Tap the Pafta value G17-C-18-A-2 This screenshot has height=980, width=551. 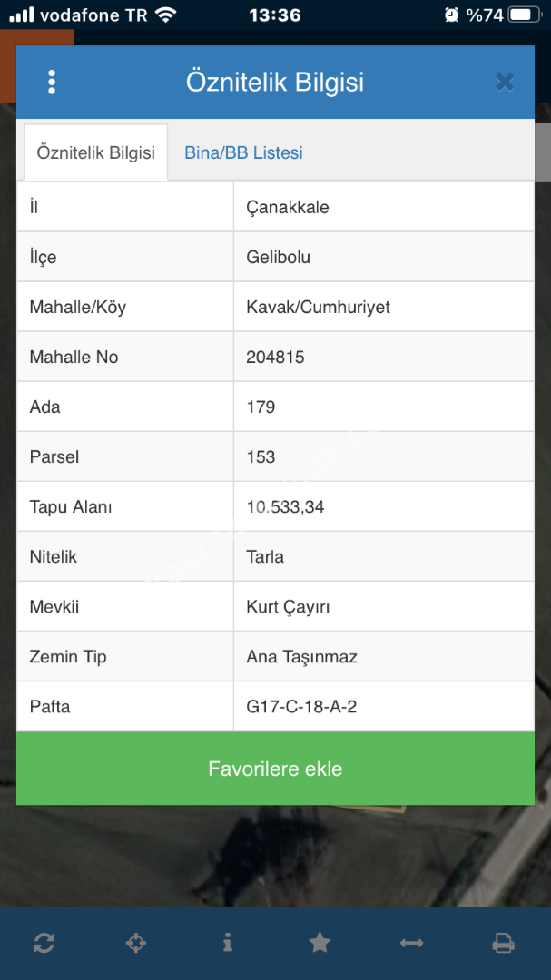301,706
